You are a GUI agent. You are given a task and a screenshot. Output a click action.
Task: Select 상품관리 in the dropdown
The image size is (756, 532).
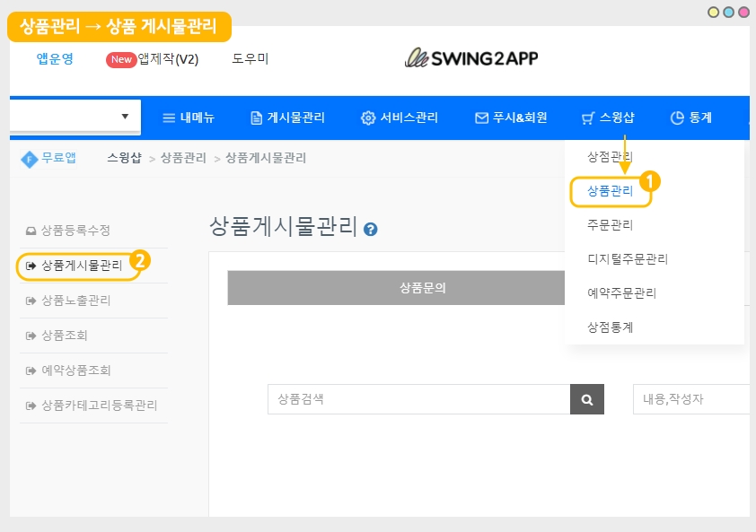coord(610,191)
